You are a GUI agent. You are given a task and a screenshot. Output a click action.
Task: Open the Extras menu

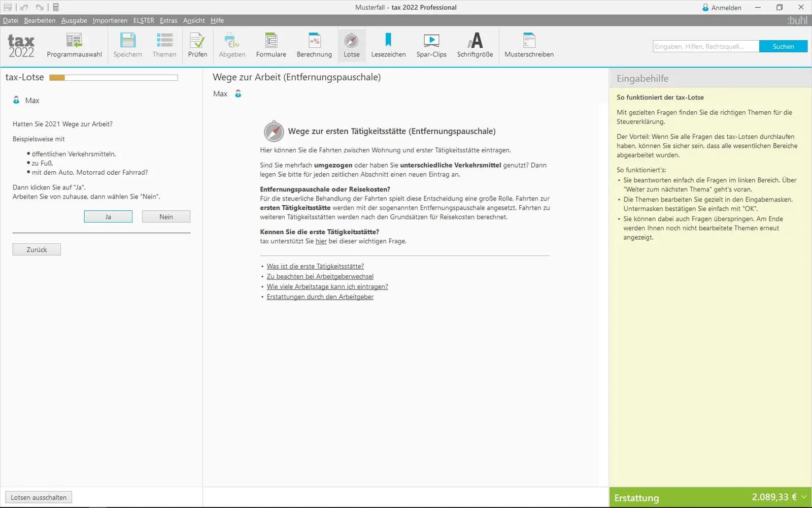(x=168, y=20)
